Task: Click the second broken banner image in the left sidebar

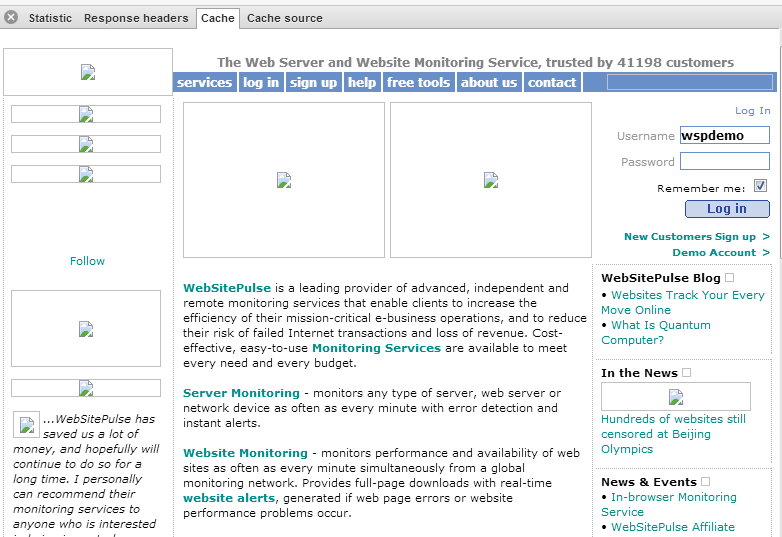Action: click(86, 144)
